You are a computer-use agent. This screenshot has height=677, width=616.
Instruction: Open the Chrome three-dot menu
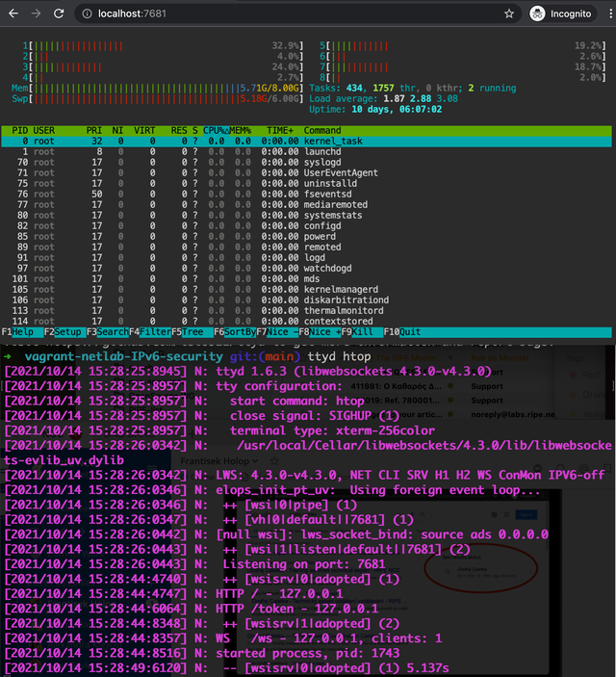(x=610, y=13)
